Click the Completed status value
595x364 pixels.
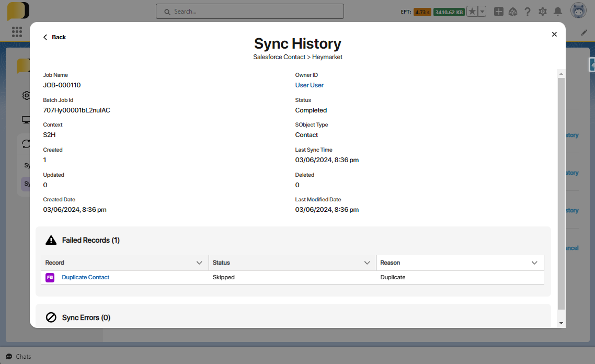311,110
